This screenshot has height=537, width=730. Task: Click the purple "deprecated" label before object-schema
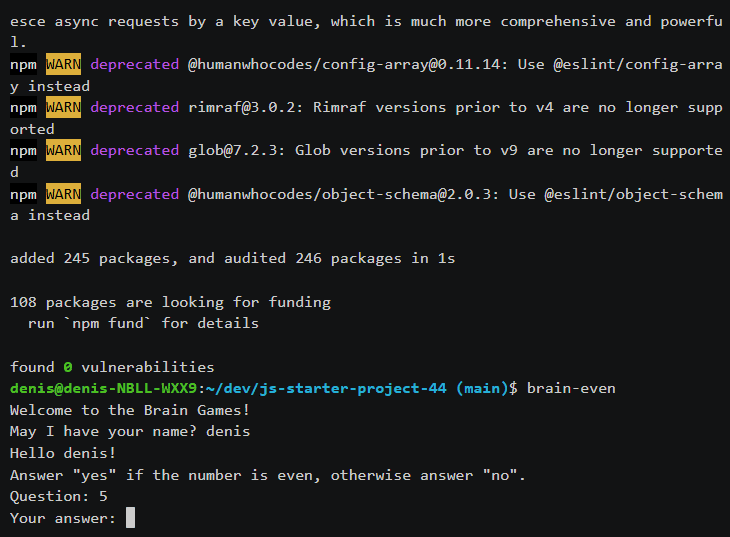point(134,194)
